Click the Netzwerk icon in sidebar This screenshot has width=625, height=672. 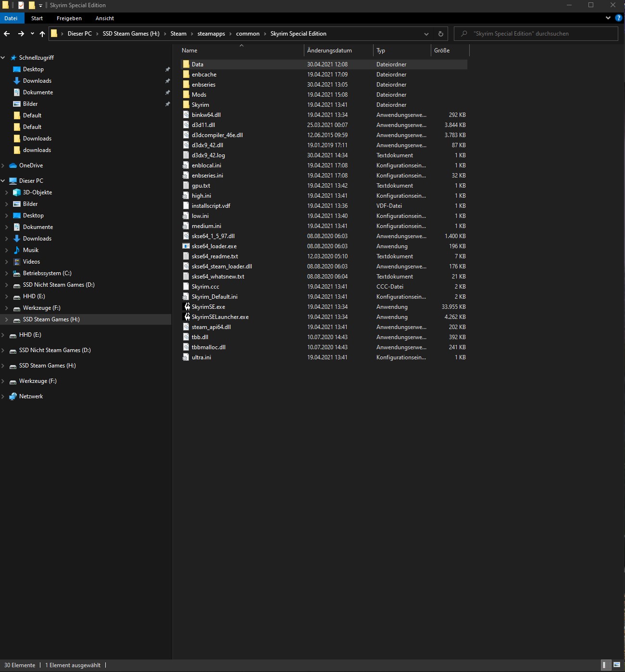pyautogui.click(x=13, y=396)
